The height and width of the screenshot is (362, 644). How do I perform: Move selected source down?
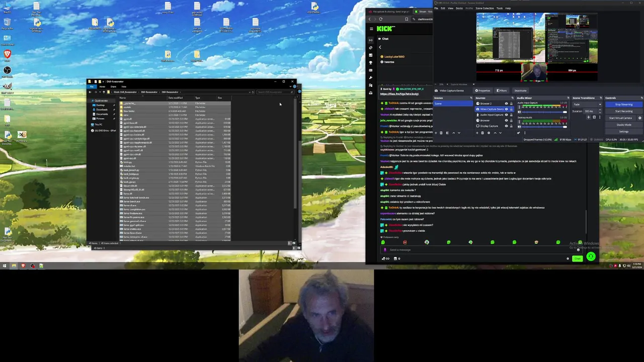pos(500,133)
